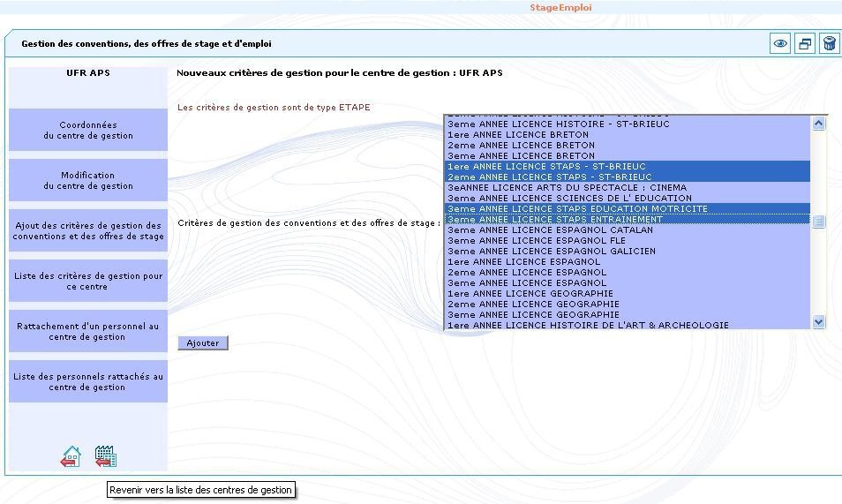Select 3eANNEE LICENCE ARTS DU SPECTACLE : CINEMA
Screen dimensions: 842x504
(567, 188)
